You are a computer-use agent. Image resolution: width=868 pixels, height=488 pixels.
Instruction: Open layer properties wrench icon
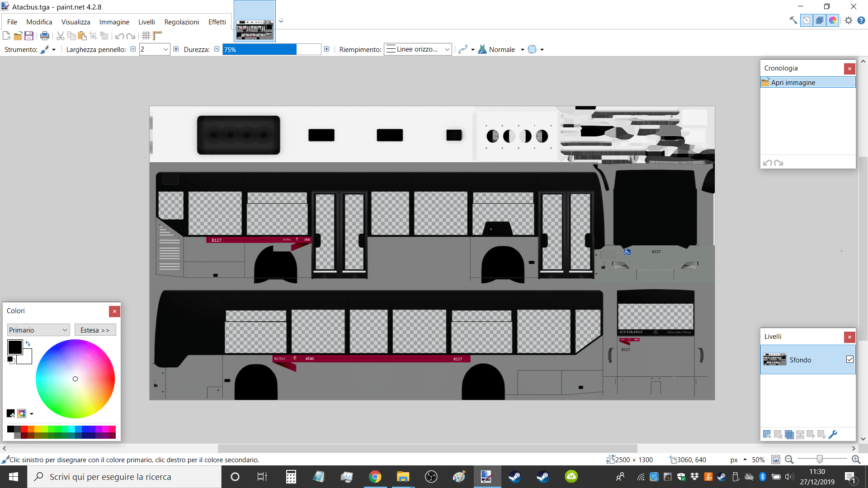833,434
